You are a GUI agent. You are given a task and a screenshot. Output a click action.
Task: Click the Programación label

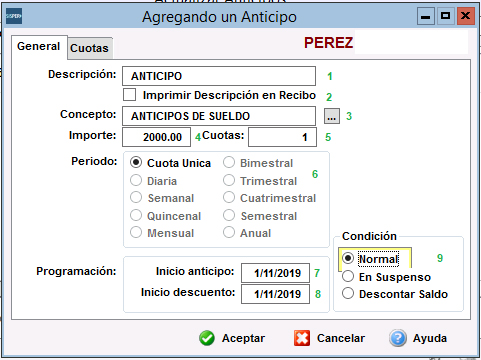pos(76,271)
